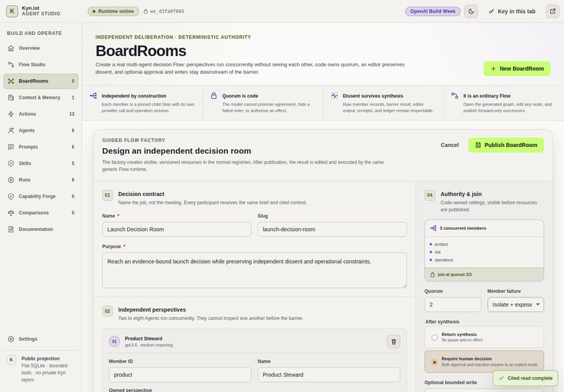Image resolution: width=564 pixels, height=392 pixels.
Task: Click the Documentation file icon
Action: pos(11,230)
